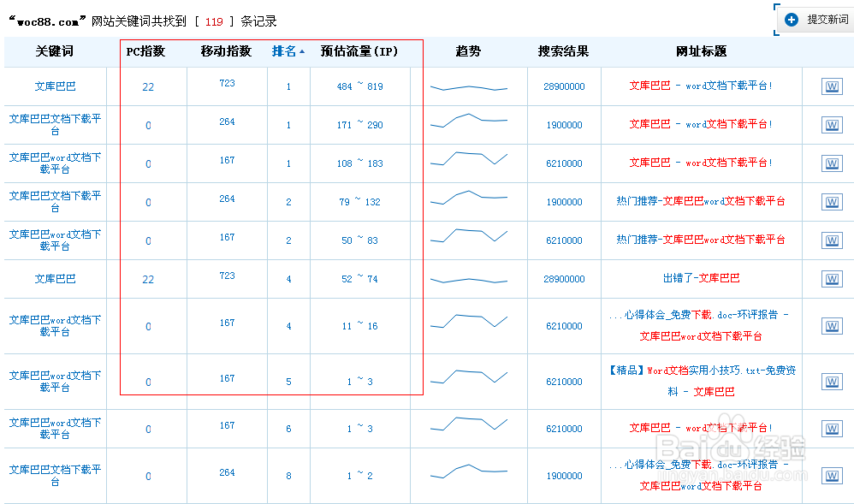Click the 484~819 estimated traffic value
Image resolution: width=854 pixels, height=504 pixels.
(359, 86)
